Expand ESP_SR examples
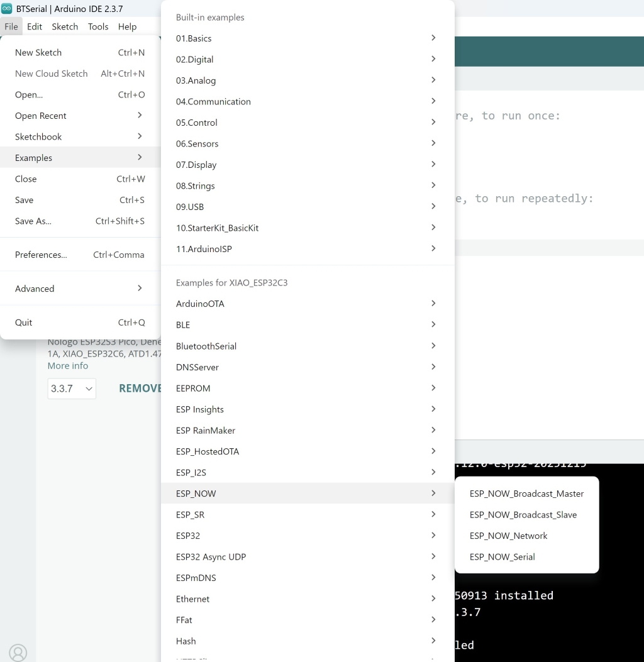Screen dimensions: 644x662 tap(308, 515)
